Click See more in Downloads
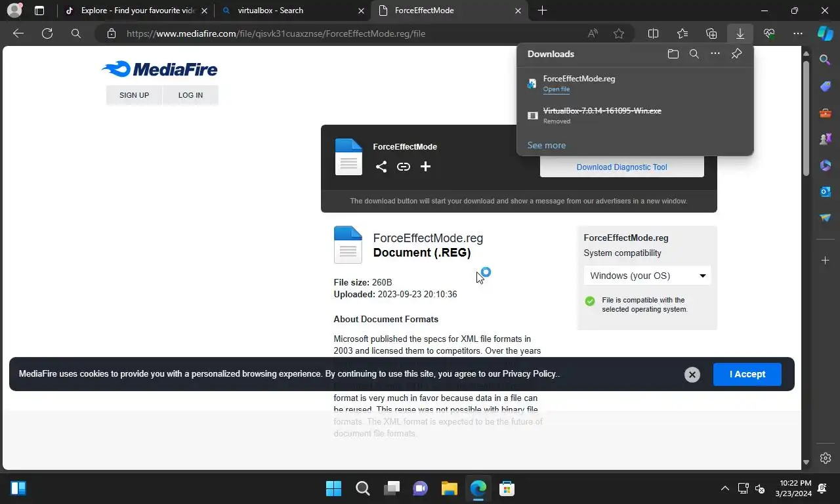The width and height of the screenshot is (840, 504). point(547,145)
